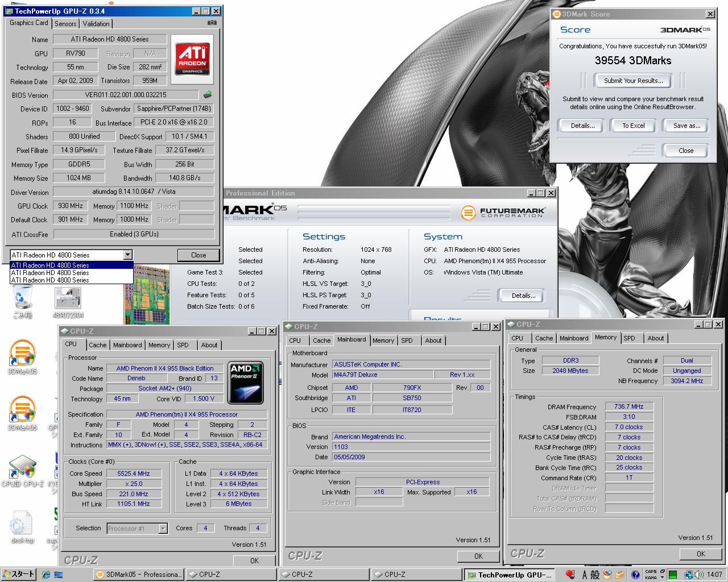Click the Save as... button
The image size is (728, 582).
click(x=686, y=126)
